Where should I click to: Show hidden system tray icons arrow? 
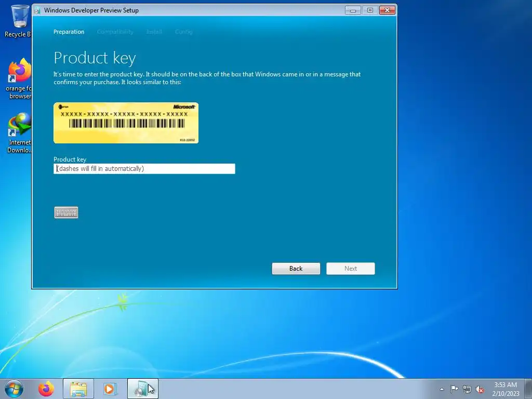pyautogui.click(x=442, y=389)
